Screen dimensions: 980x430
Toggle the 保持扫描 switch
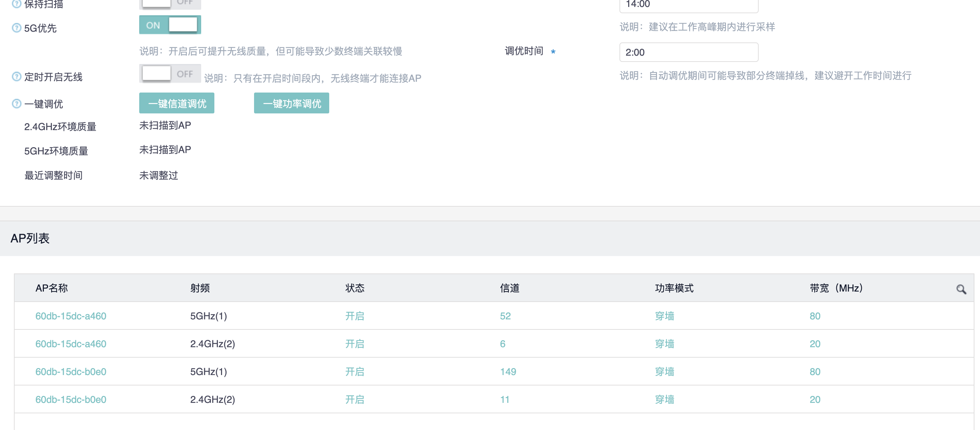pyautogui.click(x=170, y=3)
